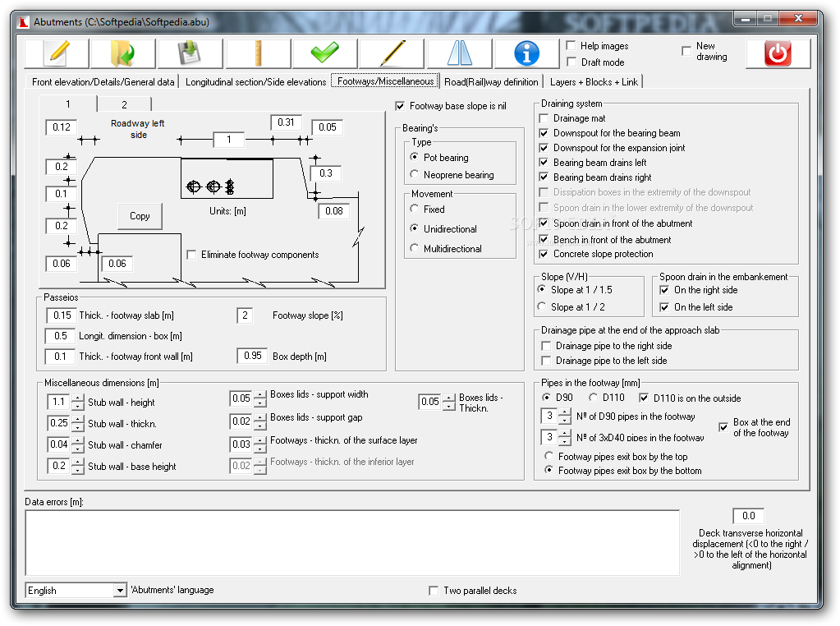Viewport: 840px width, 626px height.
Task: Toggle D110 is on the outside checkbox
Action: (x=644, y=398)
